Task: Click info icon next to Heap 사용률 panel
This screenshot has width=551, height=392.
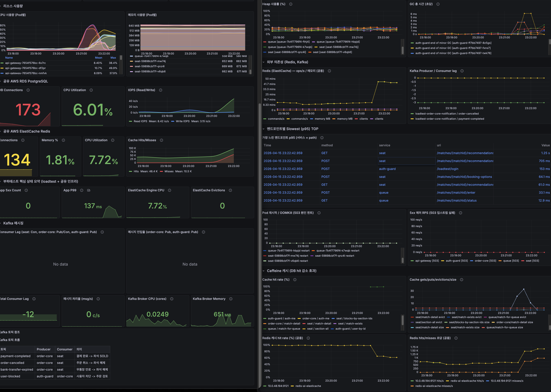Action: [x=291, y=4]
